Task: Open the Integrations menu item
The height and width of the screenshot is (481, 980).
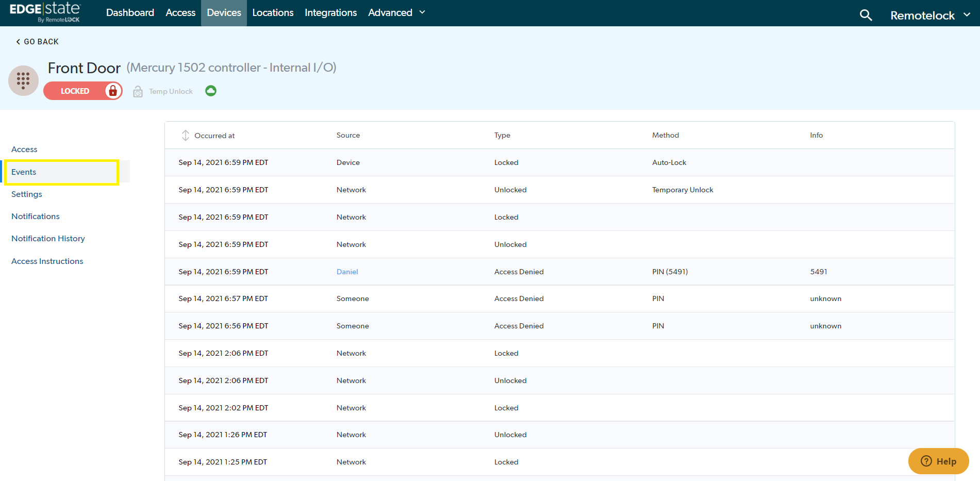Action: pyautogui.click(x=330, y=12)
